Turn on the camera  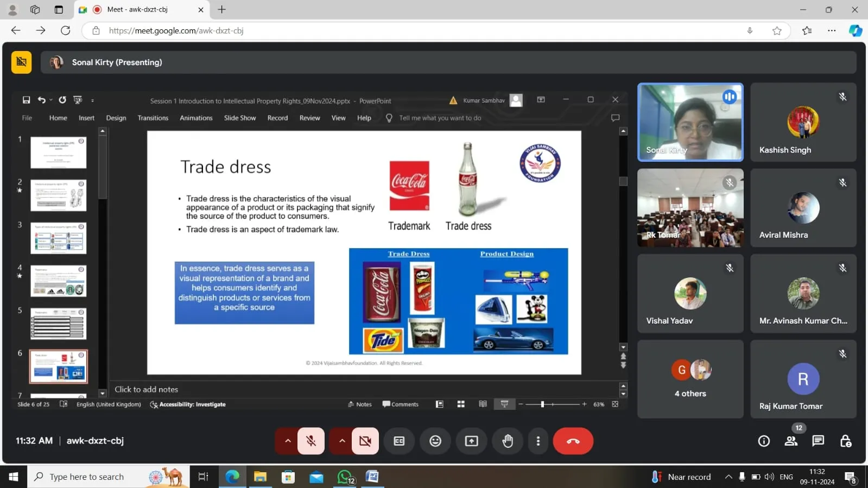click(x=365, y=441)
